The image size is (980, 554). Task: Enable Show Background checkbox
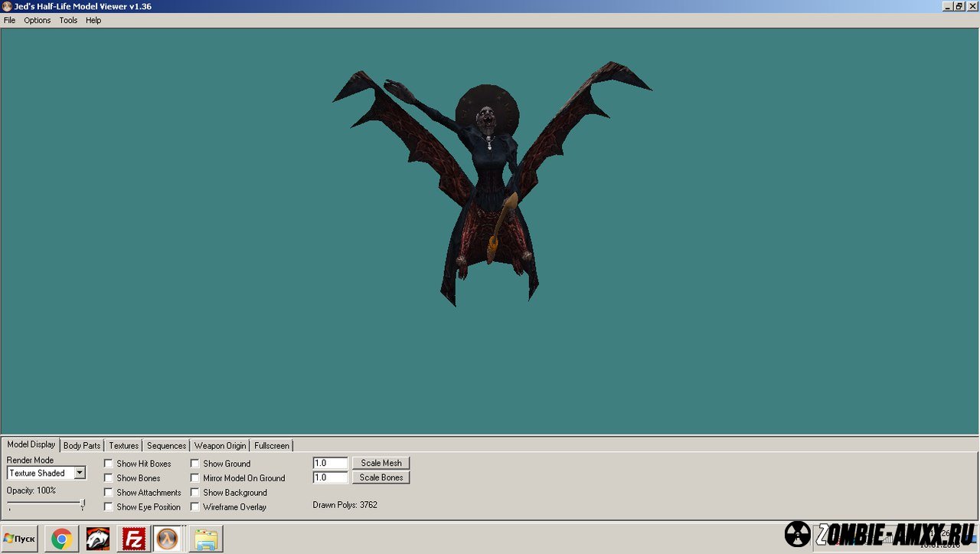[195, 493]
